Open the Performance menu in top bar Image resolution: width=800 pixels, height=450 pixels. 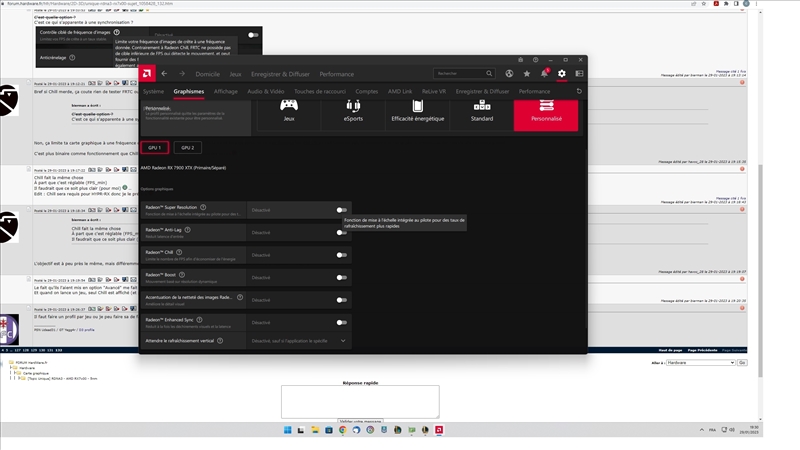coord(336,73)
